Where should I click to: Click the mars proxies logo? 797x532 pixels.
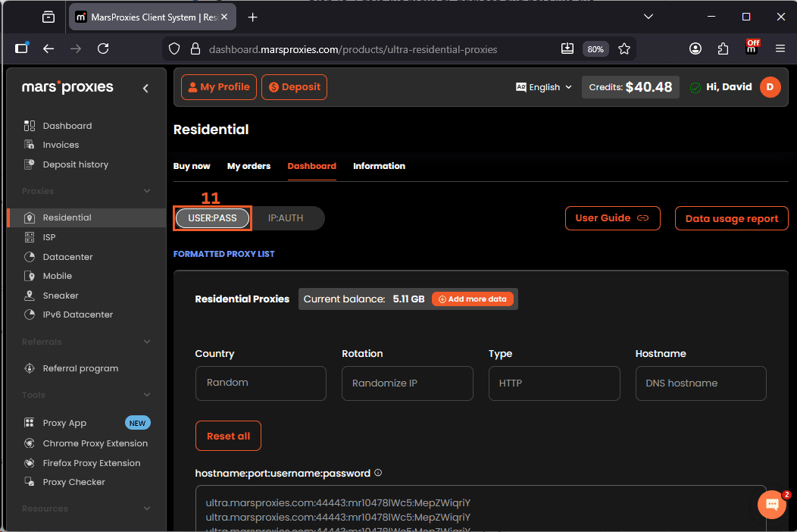click(67, 87)
